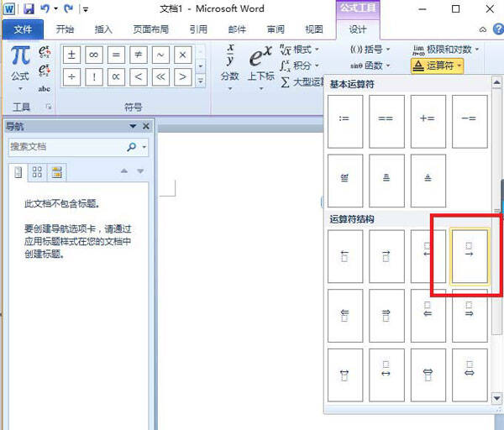Open the 文件 tab

click(x=23, y=29)
